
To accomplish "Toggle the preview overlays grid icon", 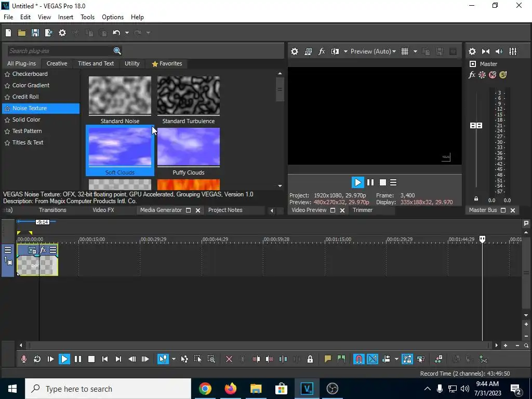I will pyautogui.click(x=404, y=51).
